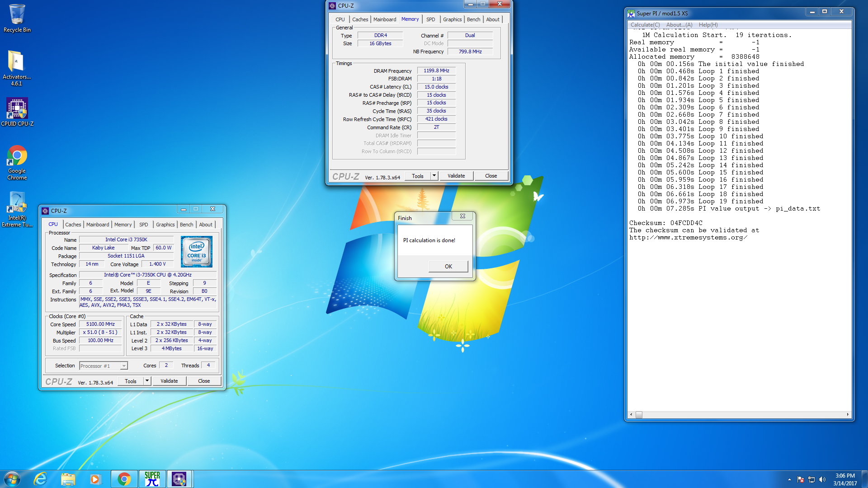Screen dimensions: 868x488
Task: Open the Activators 4.6.1 folder icon
Action: tap(17, 68)
